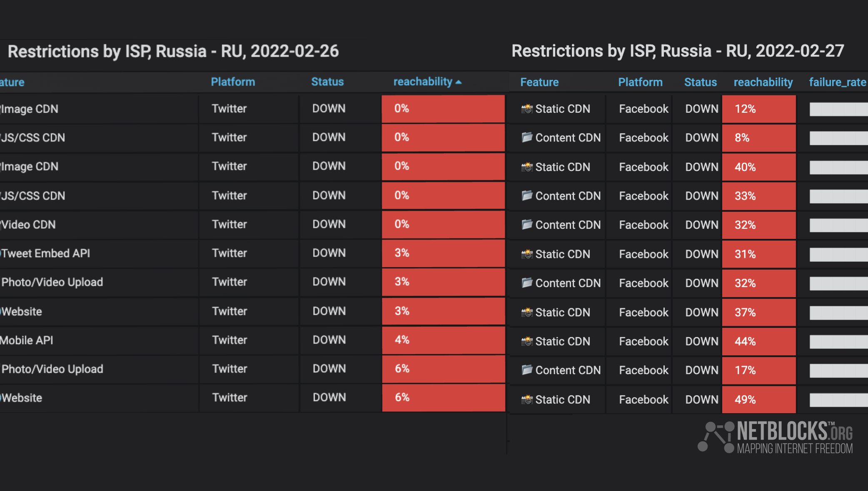Click the camera icon in Static CDN 49% row
Screen dimensions: 868x491
(x=527, y=399)
